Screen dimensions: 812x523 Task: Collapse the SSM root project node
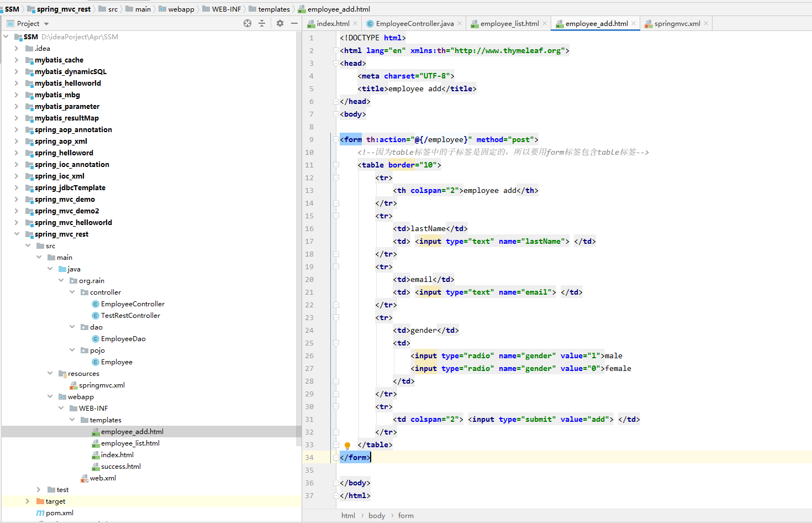6,36
